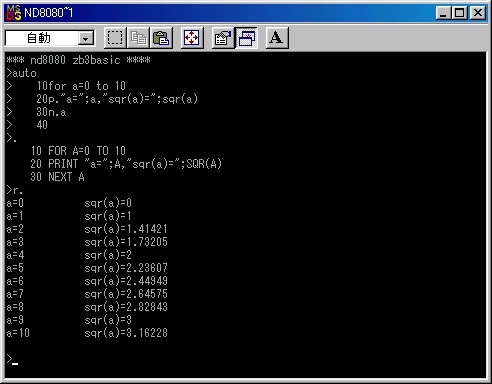
Task: Click the '>r.' run command line
Action: point(14,190)
